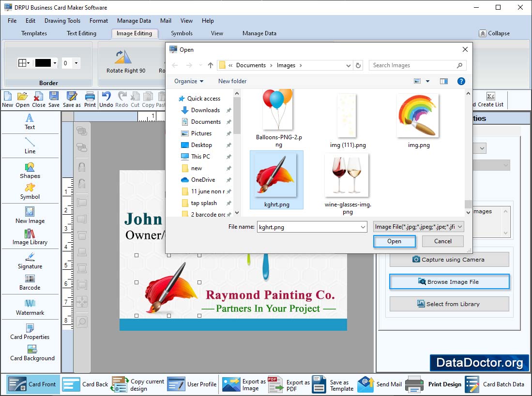Click Capture using Camera
Viewport: 532px width, 396px height.
click(449, 260)
